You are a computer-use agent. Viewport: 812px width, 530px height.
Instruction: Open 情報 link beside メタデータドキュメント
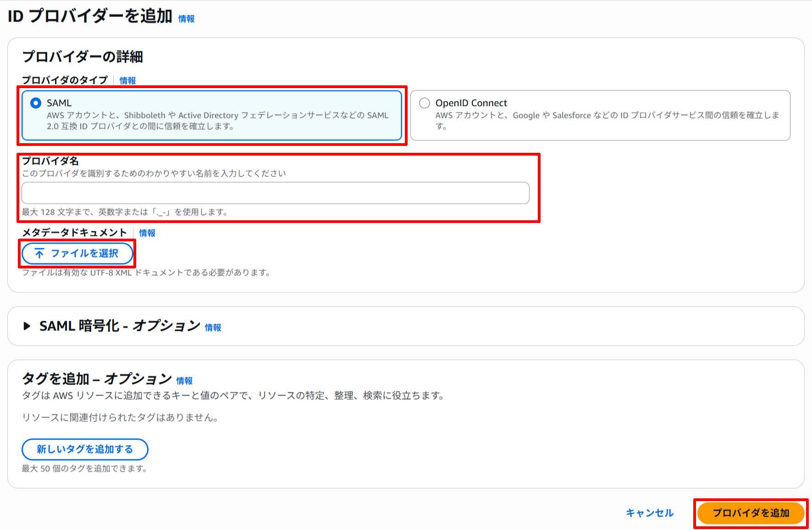click(x=147, y=233)
